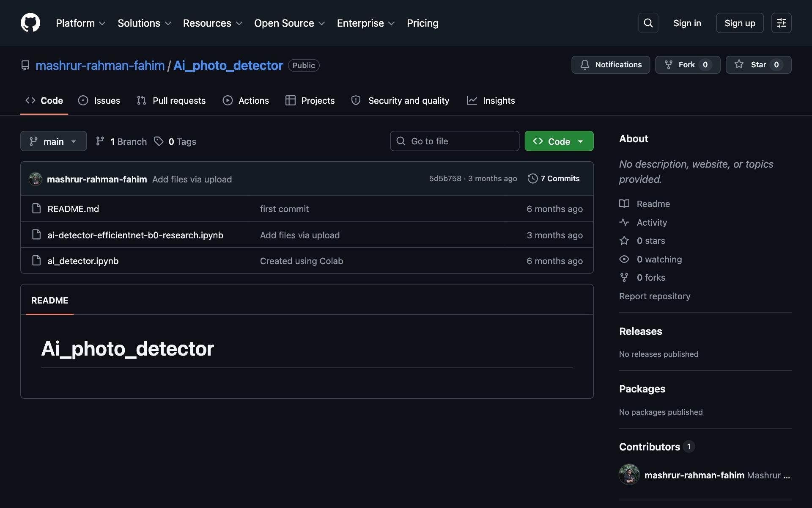Open commit author name in commit bar
This screenshot has width=812, height=508.
pyautogui.click(x=97, y=179)
